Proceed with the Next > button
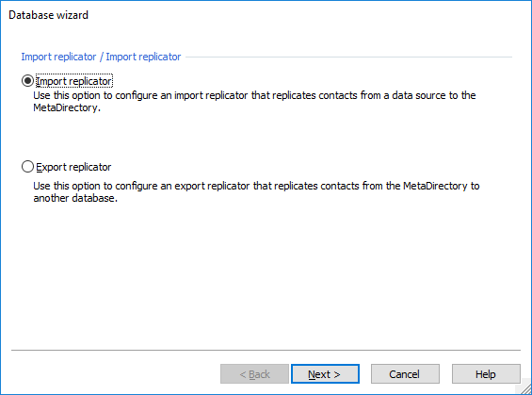 click(x=325, y=374)
